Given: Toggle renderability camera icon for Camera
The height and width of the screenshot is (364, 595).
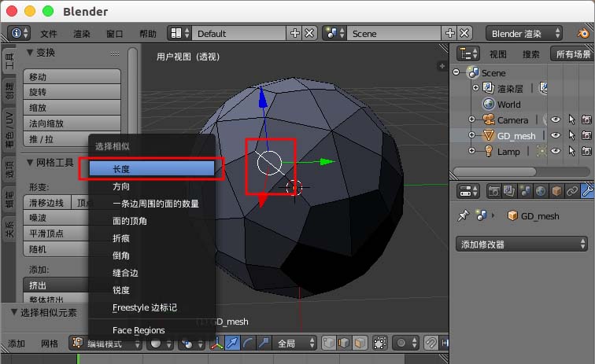Looking at the screenshot, I should (x=586, y=119).
